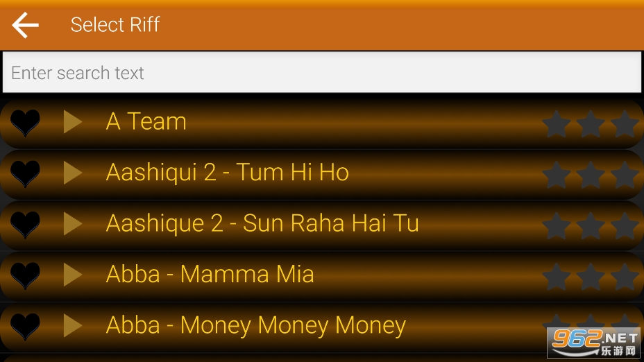The height and width of the screenshot is (362, 644).
Task: Go back using the arrow icon
Action: (x=26, y=26)
